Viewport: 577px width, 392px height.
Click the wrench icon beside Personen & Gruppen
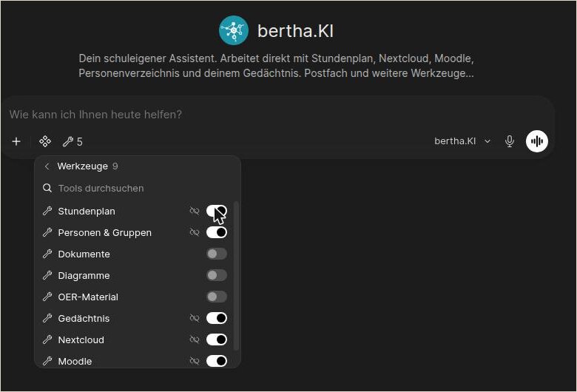pos(47,232)
